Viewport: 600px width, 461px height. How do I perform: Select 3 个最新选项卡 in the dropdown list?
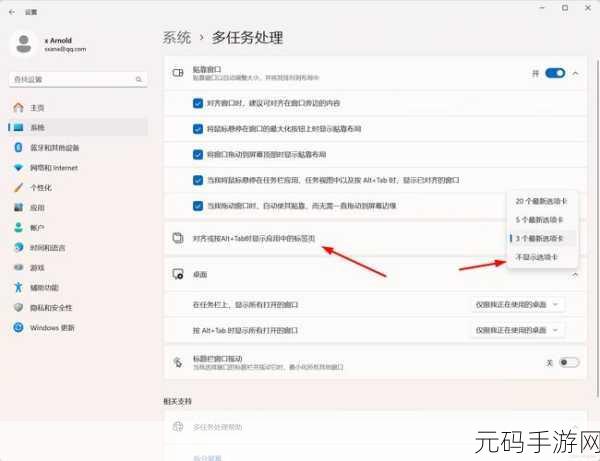pyautogui.click(x=541, y=238)
